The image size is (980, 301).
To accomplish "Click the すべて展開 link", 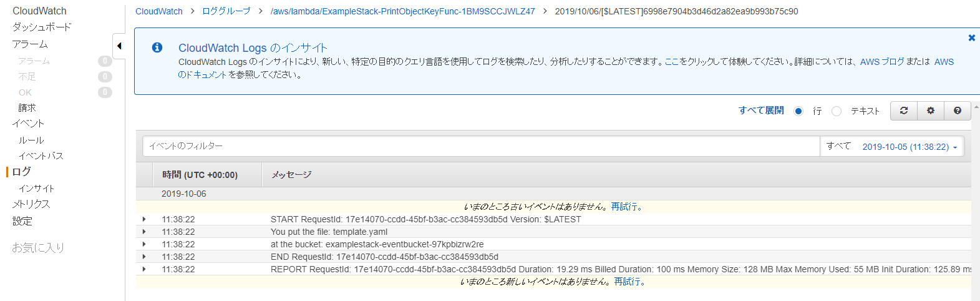I will point(761,111).
